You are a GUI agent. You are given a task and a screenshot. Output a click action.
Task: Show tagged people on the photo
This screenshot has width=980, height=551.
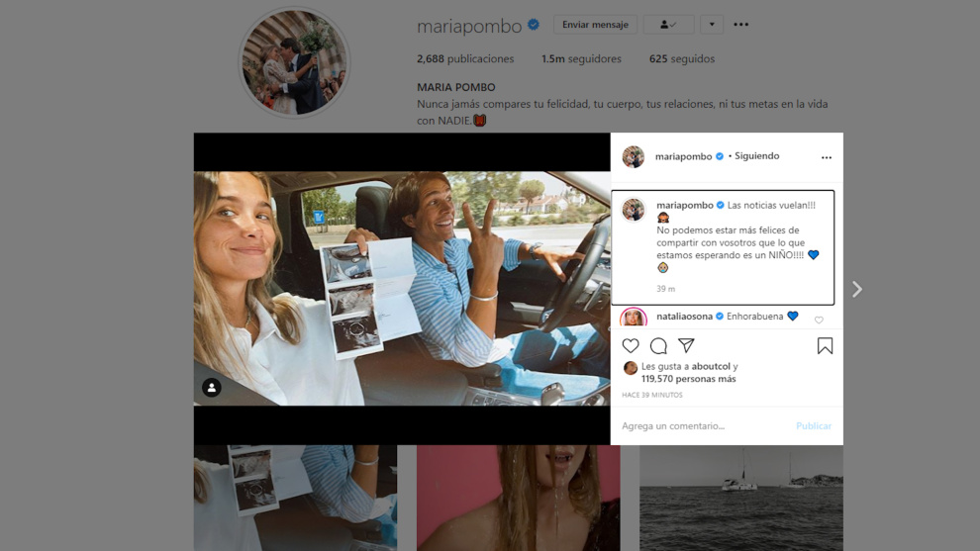(212, 388)
